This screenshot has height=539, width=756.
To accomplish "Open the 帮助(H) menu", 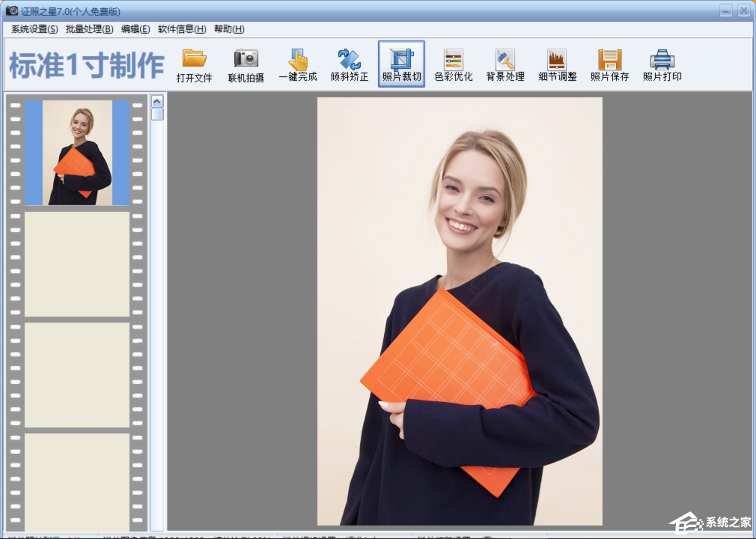I will (229, 29).
